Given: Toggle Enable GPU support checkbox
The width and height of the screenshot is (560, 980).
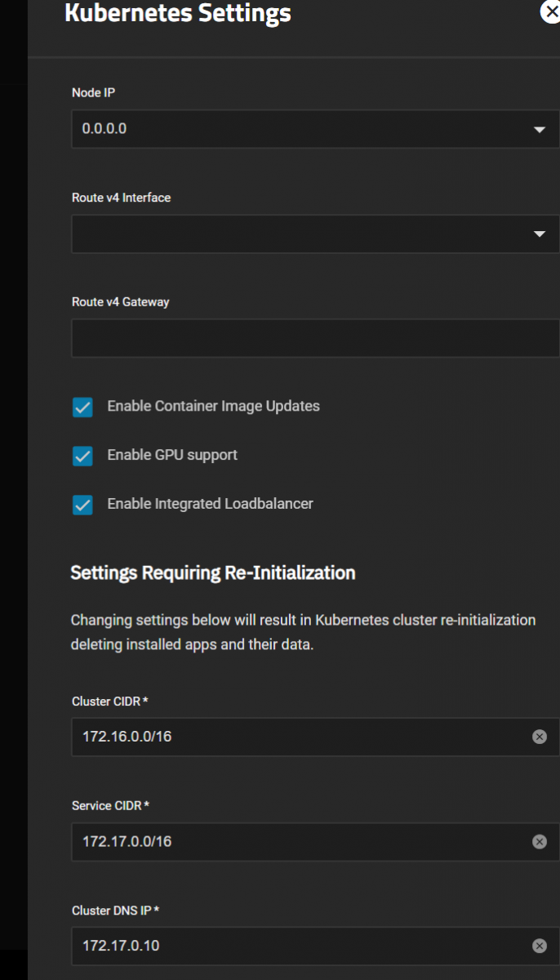Looking at the screenshot, I should coord(82,456).
